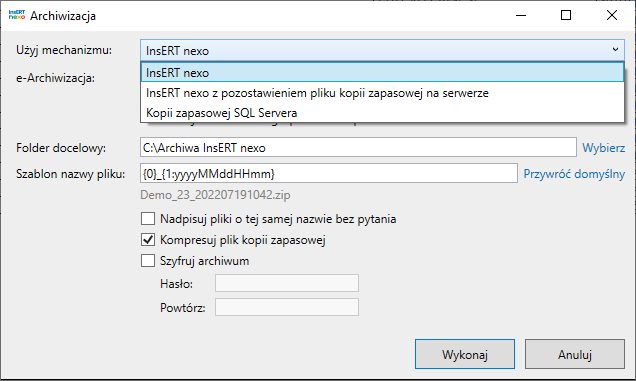Click the Demo_23_202207191042.zip preview text
The height and width of the screenshot is (381, 636).
215,195
